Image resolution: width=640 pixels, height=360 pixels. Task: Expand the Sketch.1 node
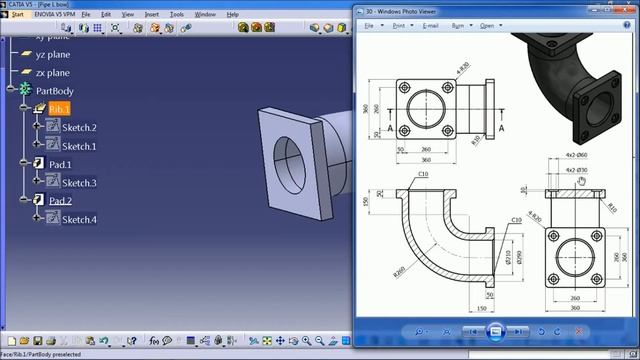coord(37,144)
